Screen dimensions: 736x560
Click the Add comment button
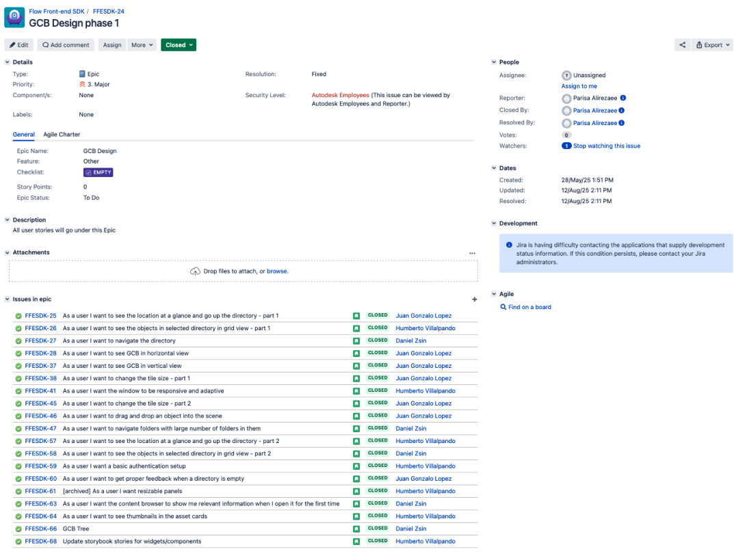[66, 45]
